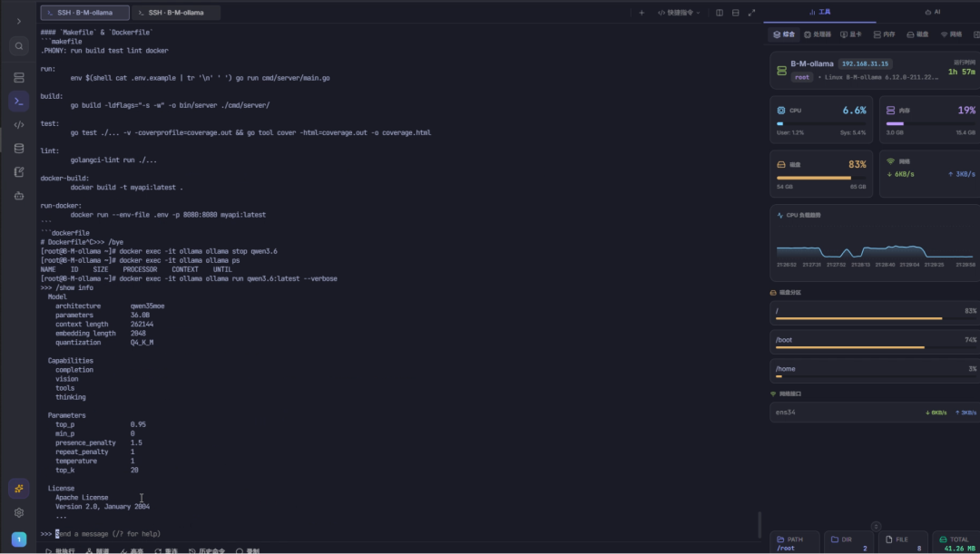This screenshot has width=980, height=554.
Task: Select the 网络 network tab
Action: (951, 34)
